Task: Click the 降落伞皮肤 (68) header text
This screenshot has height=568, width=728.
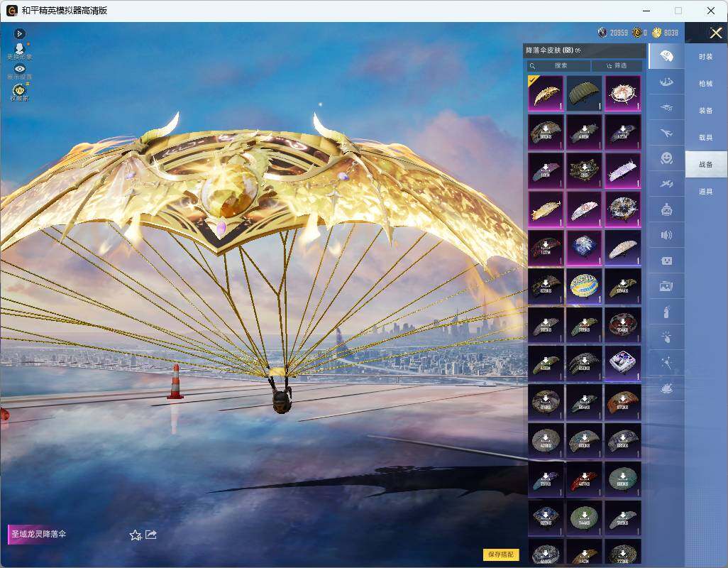Action: coord(550,50)
